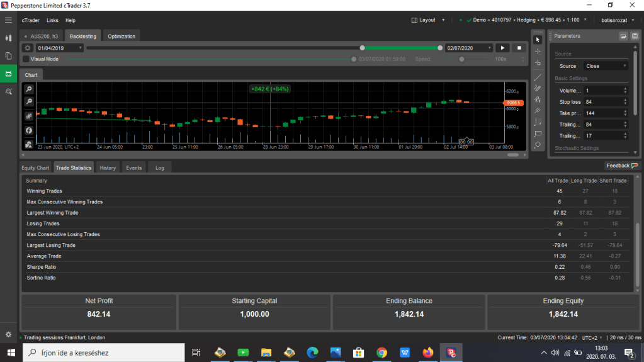Click the backtesting date range slider end handle
Viewport: 644px width, 362px height.
coord(440,48)
